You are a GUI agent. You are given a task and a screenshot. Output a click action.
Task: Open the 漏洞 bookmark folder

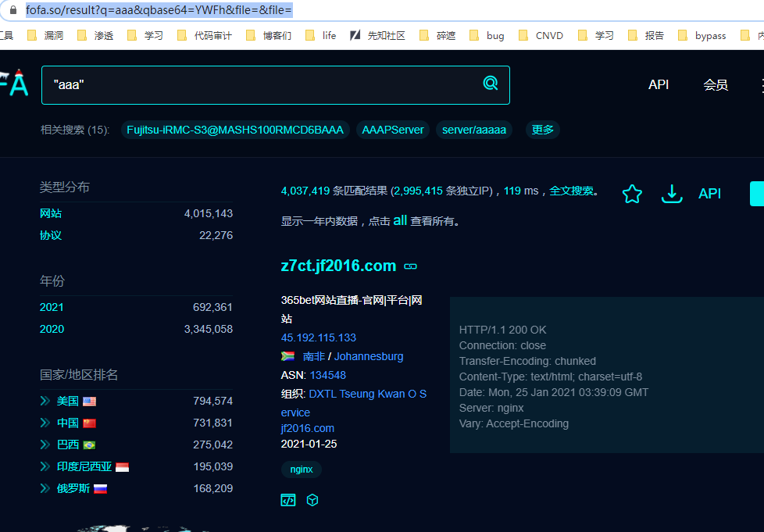(x=45, y=36)
